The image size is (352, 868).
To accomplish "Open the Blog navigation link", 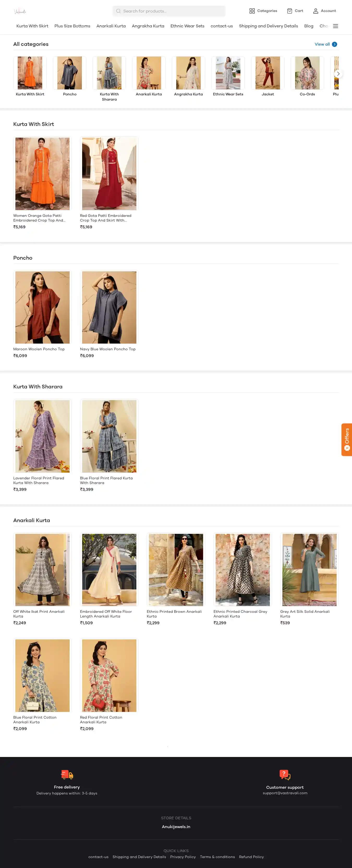I will point(308,26).
